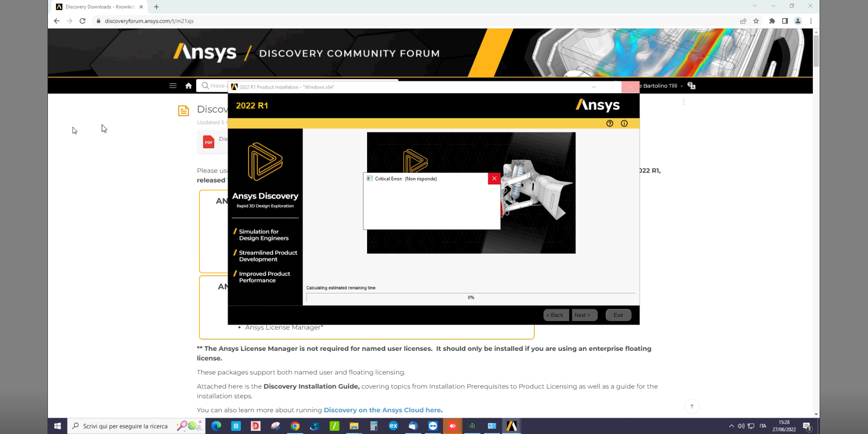Click the info icon in Ansys installer
This screenshot has width=868, height=434.
624,123
